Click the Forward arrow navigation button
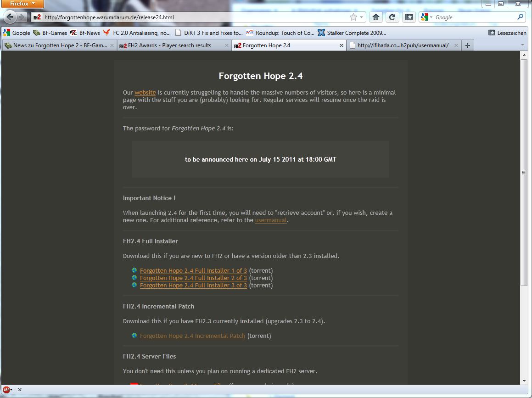 pos(22,17)
